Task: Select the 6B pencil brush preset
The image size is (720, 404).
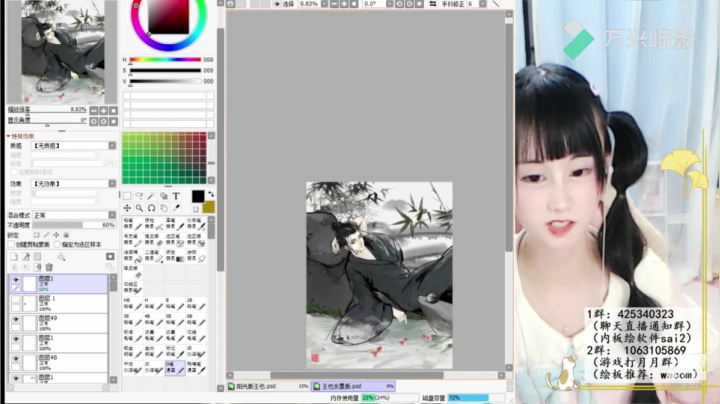Action: tap(196, 320)
